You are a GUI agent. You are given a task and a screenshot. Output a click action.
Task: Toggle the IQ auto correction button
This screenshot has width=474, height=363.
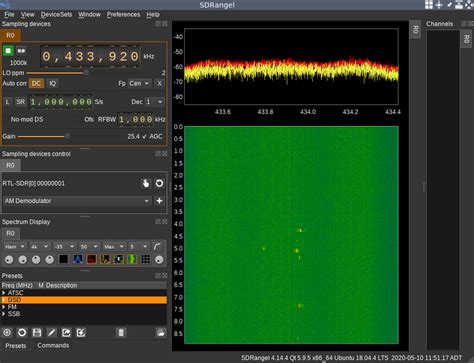coord(53,83)
